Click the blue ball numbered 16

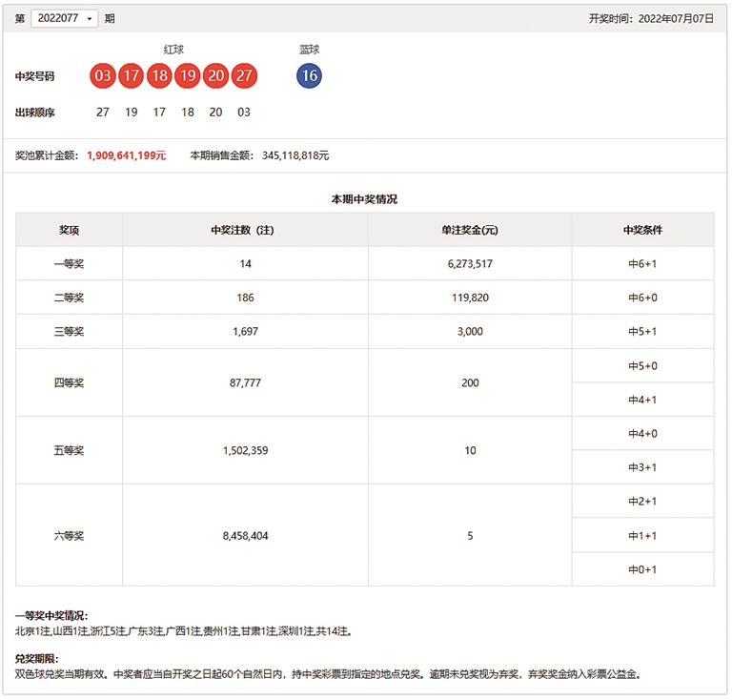pos(309,76)
